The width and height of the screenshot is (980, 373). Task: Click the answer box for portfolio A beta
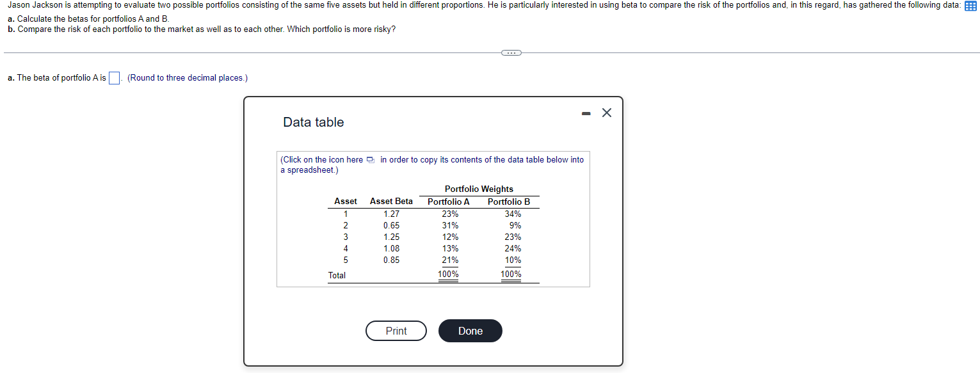pyautogui.click(x=113, y=77)
